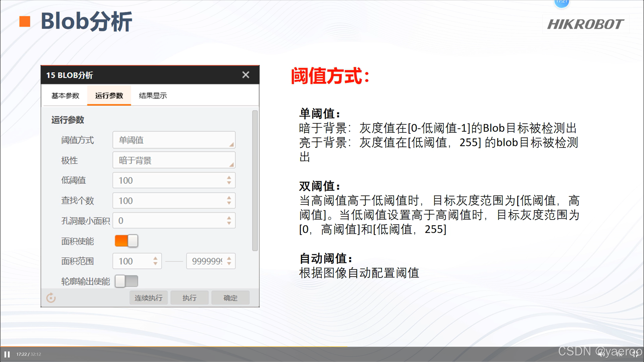
Task: Open the 极性 dropdown showing 暗于背景
Action: [174, 160]
